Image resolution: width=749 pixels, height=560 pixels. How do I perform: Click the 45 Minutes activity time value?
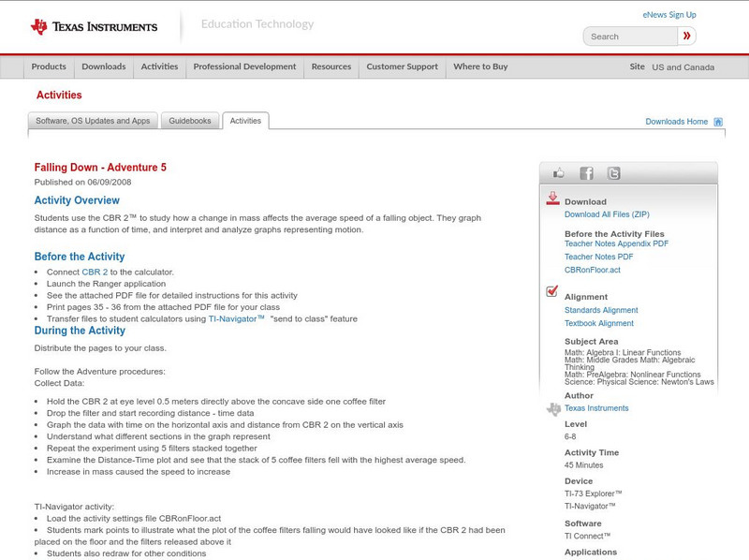pos(583,465)
